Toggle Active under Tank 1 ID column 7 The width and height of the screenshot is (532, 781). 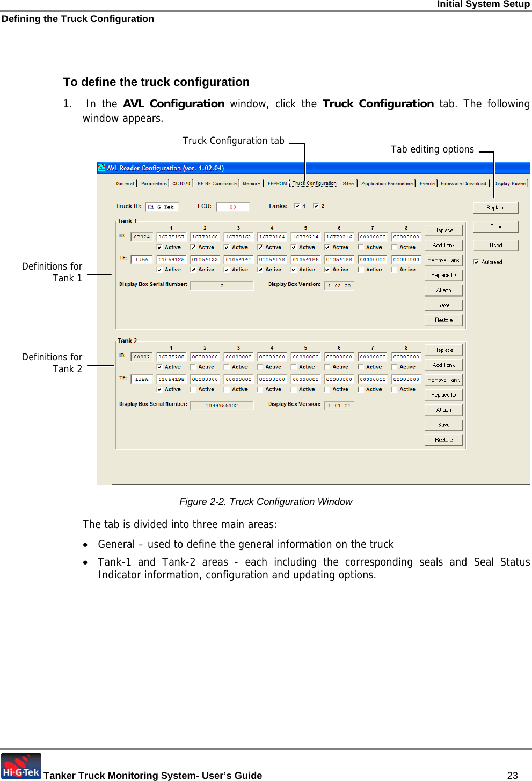point(361,247)
